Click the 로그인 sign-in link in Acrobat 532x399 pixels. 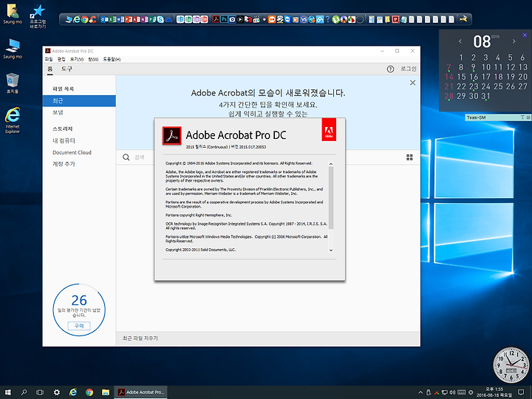(x=408, y=69)
